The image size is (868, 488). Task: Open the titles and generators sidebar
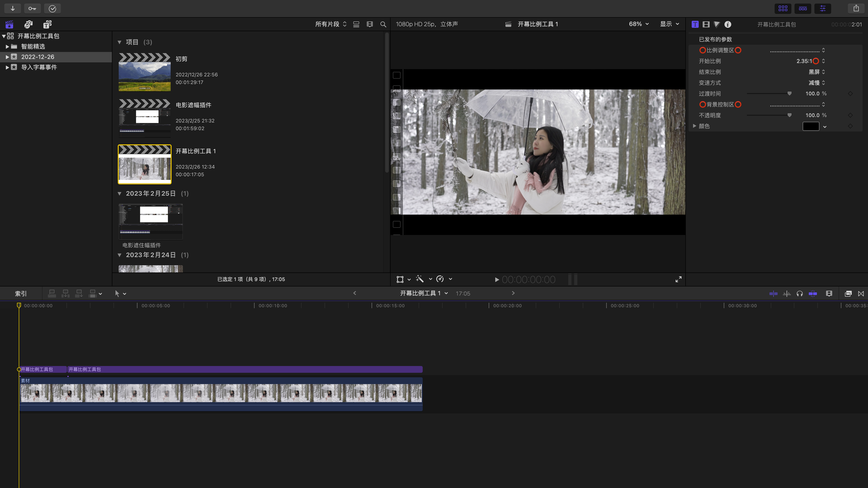[x=47, y=24]
